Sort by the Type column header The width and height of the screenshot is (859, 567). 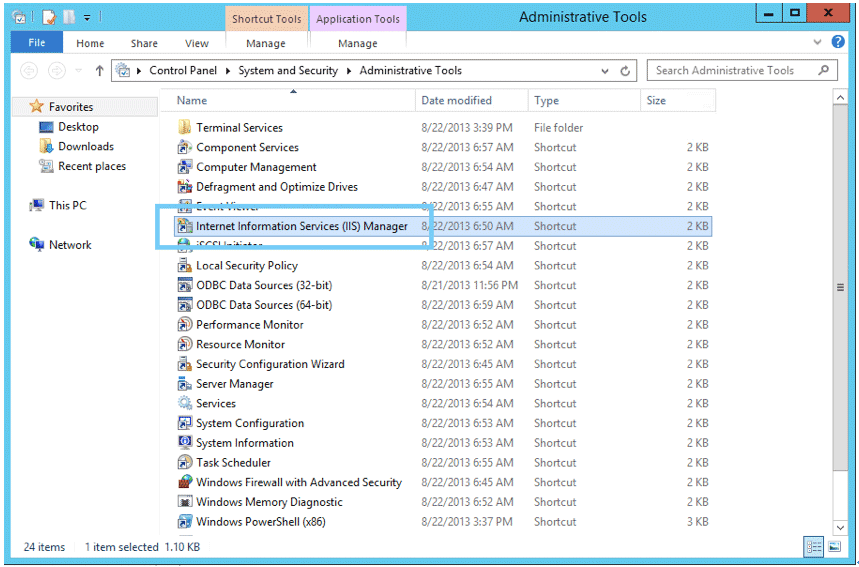point(584,100)
